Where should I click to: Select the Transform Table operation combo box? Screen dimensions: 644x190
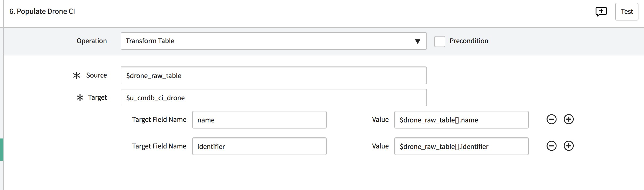click(x=274, y=41)
